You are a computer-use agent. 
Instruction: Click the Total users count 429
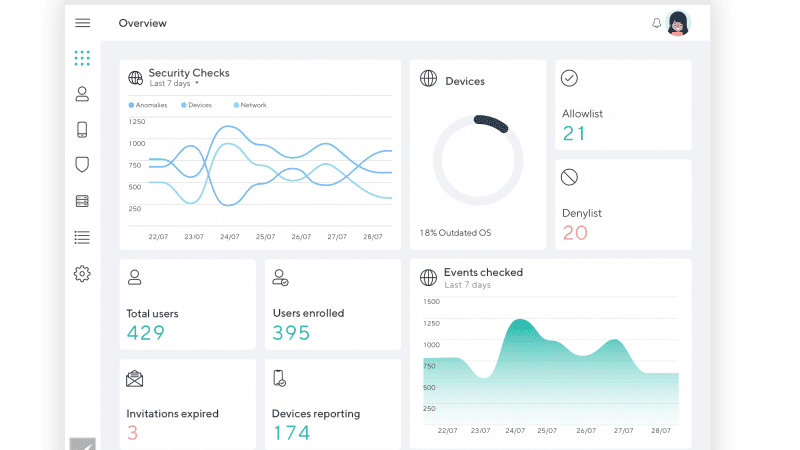coord(146,333)
